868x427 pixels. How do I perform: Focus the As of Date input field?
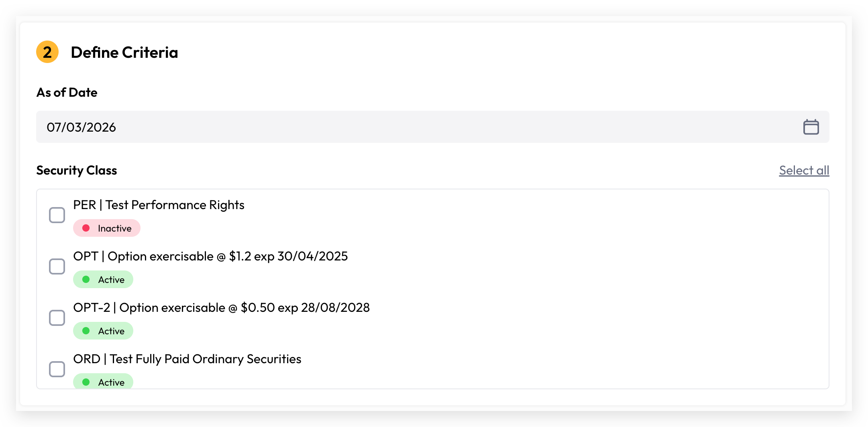(x=433, y=127)
